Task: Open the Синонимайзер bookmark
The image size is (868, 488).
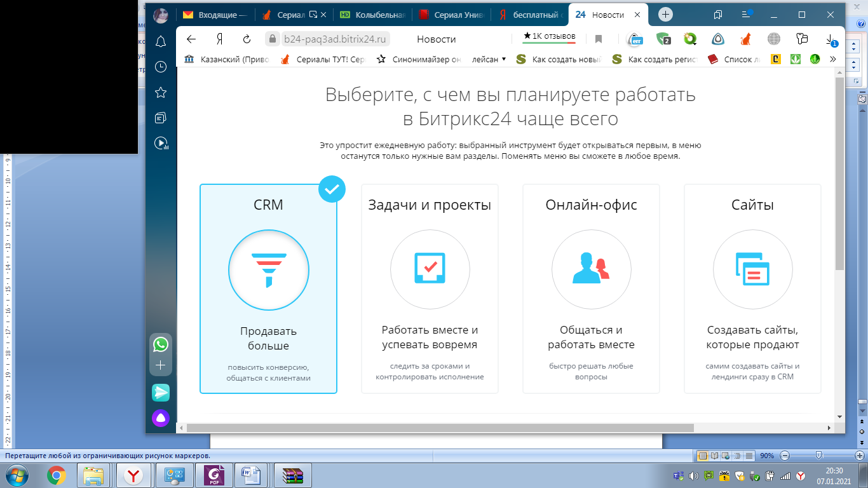Action: tap(418, 59)
